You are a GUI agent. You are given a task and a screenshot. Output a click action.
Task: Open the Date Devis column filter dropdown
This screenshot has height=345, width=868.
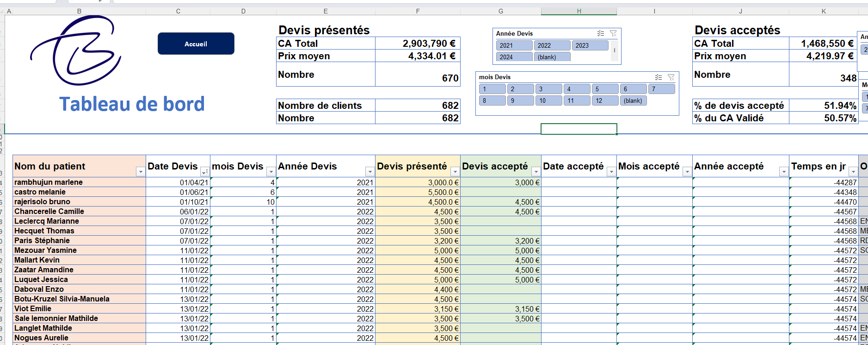pos(204,172)
